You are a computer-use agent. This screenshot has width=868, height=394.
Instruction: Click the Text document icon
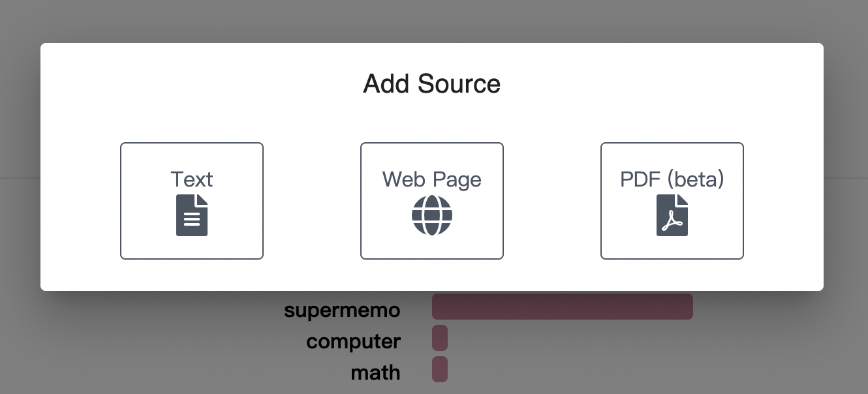[192, 215]
